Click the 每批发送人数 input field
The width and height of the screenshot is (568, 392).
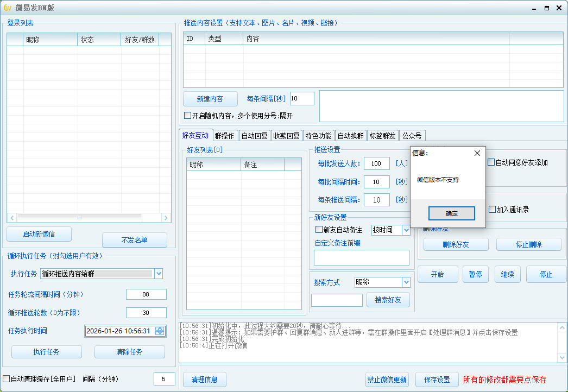pyautogui.click(x=376, y=163)
